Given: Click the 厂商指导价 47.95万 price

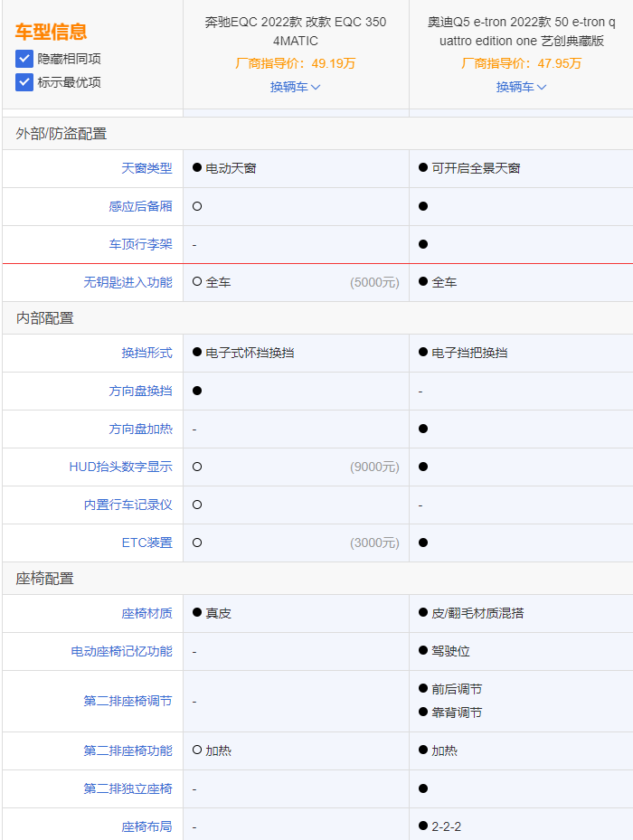Looking at the screenshot, I should click(x=521, y=64).
